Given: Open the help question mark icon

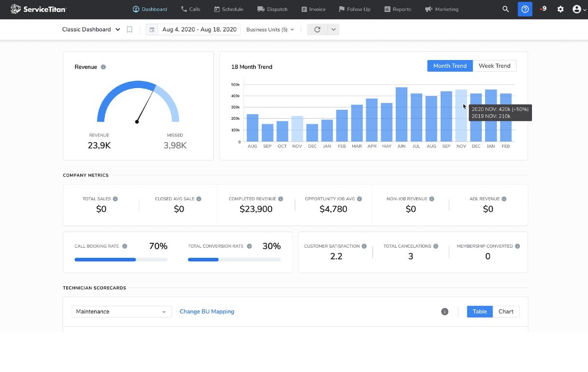Looking at the screenshot, I should click(x=525, y=9).
